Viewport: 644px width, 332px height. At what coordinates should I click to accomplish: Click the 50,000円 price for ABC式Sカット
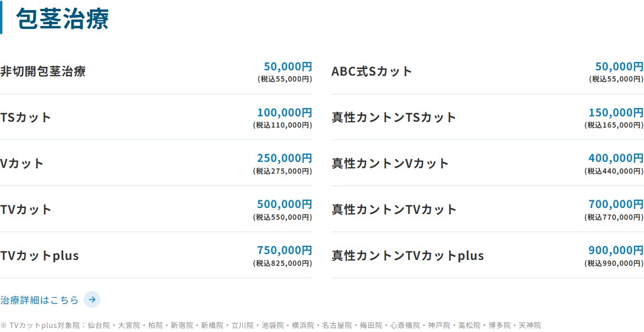[619, 66]
